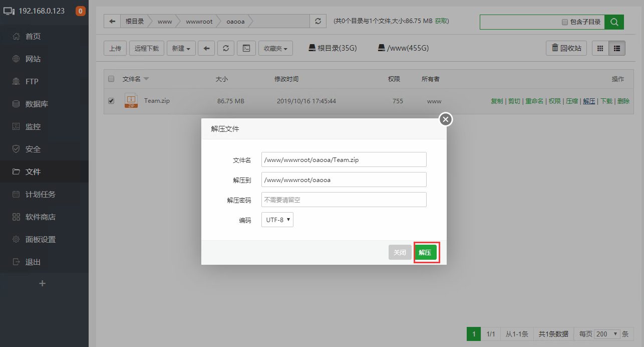Image resolution: width=644 pixels, height=347 pixels.
Task: Switch to list view
Action: point(617,48)
